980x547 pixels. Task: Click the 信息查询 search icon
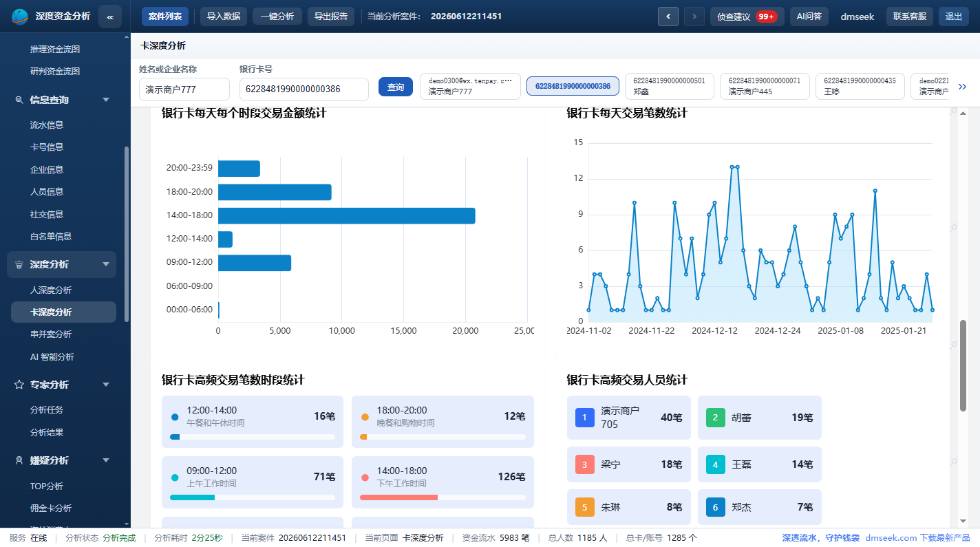pyautogui.click(x=19, y=100)
